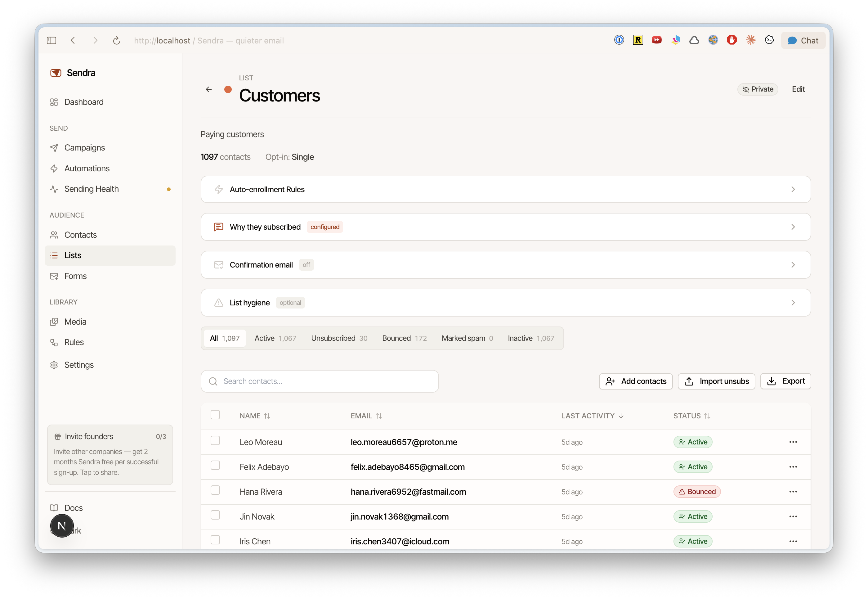Open the Docs link in the sidebar
This screenshot has height=599, width=868.
click(110, 508)
